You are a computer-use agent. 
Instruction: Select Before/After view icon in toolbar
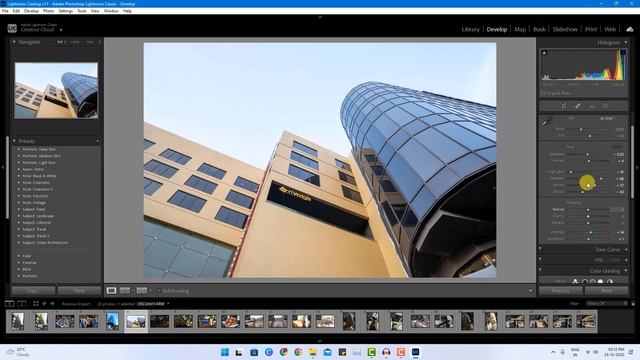(x=142, y=291)
